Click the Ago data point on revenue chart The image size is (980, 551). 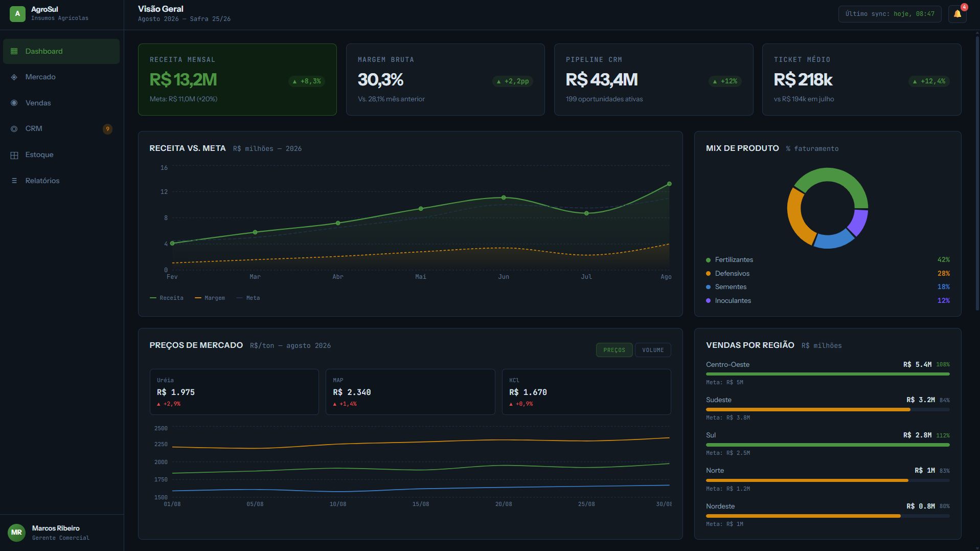pos(669,184)
